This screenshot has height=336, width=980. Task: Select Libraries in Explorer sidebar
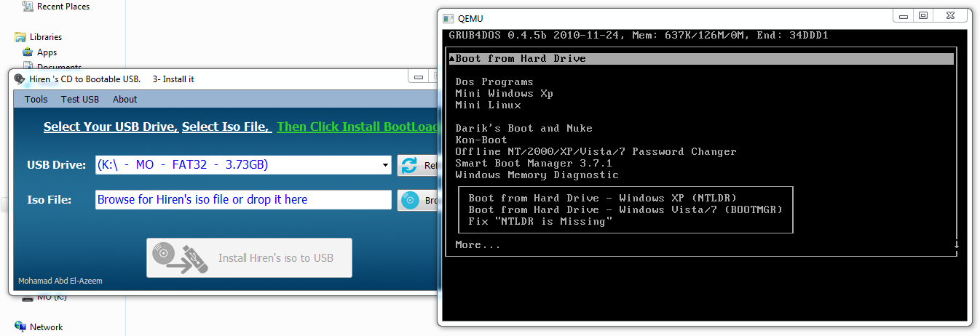[46, 36]
